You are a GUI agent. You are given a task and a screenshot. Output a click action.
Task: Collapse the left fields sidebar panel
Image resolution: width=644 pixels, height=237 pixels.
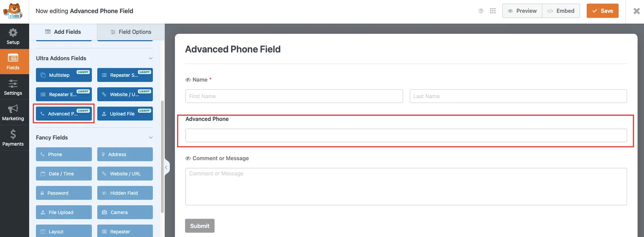(166, 167)
